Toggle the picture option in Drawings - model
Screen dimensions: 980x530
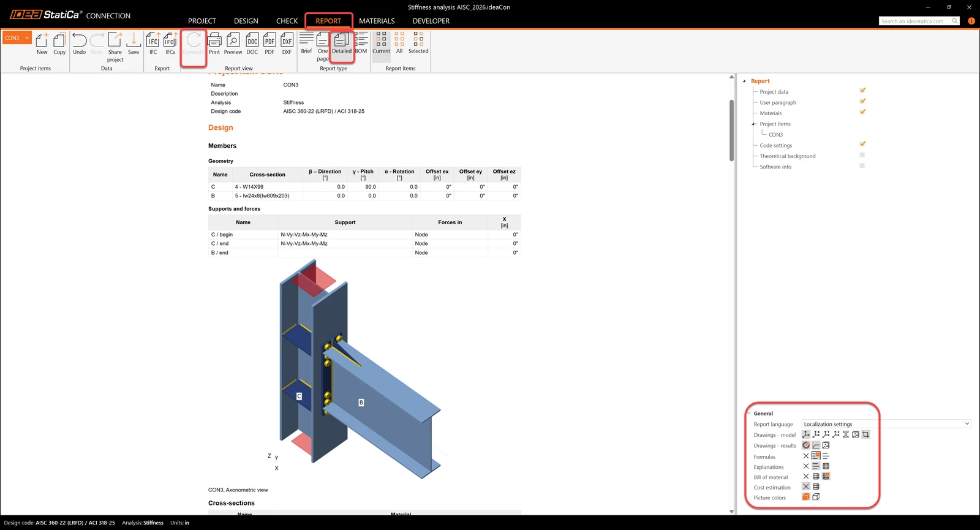point(856,434)
